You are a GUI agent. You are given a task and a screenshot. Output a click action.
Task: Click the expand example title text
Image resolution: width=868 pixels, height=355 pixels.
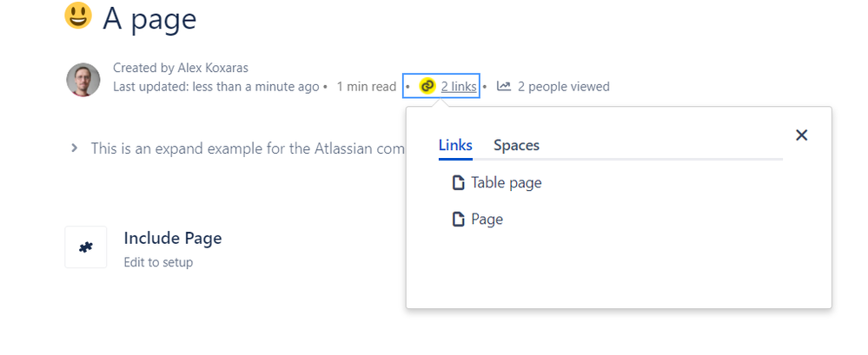click(x=248, y=148)
